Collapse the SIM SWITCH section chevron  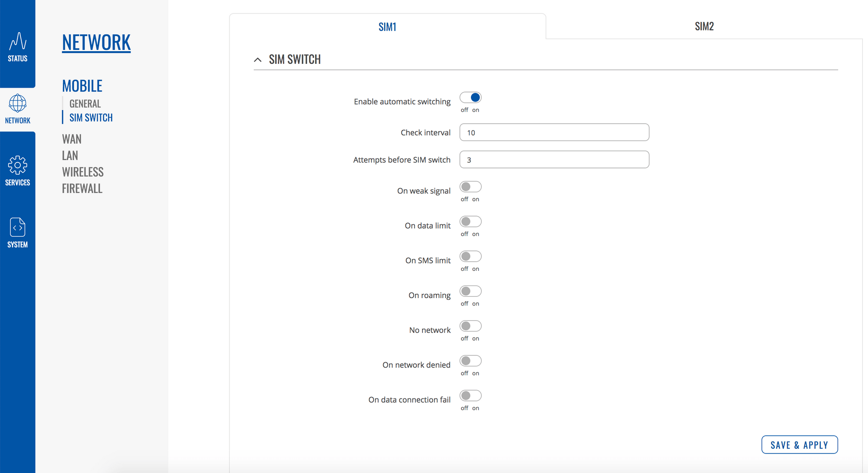click(258, 60)
